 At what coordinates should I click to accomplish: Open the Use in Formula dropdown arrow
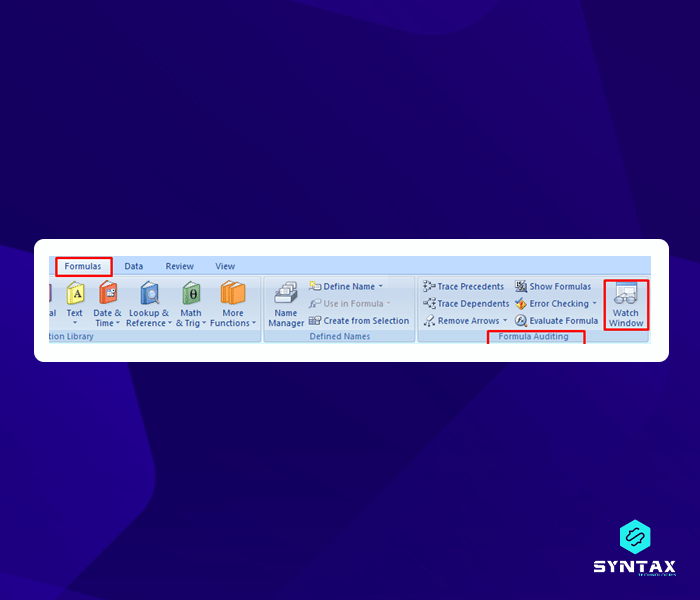[388, 304]
